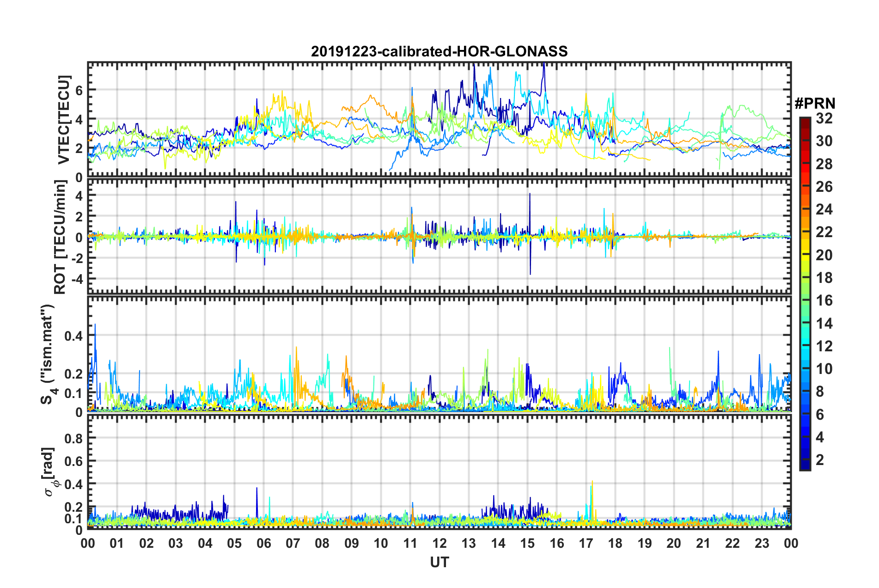879x588 pixels.
Task: Pick the dark blue bottom of PRN colorbar
Action: (805, 466)
